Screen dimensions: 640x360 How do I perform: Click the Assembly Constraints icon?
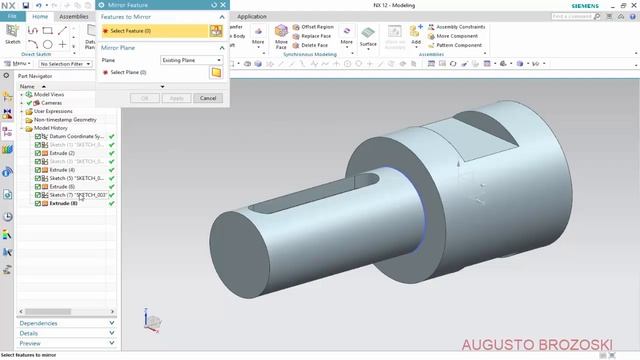pyautogui.click(x=431, y=27)
